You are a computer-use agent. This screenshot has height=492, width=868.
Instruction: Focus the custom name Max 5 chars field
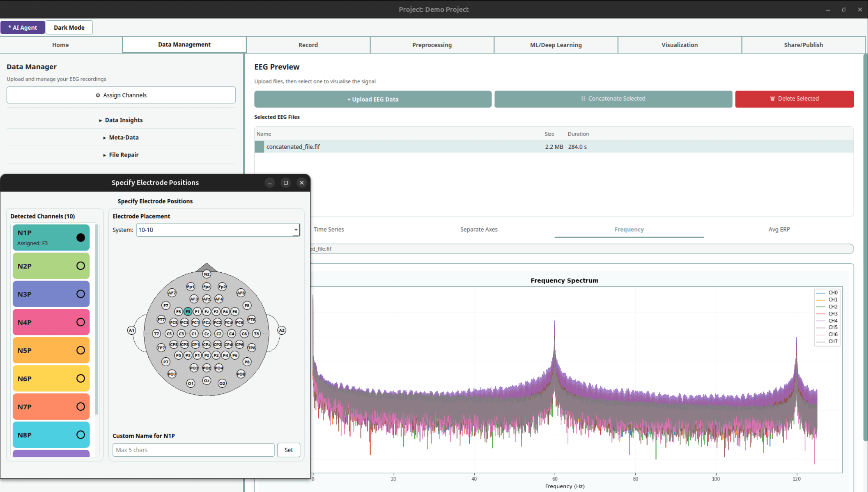pyautogui.click(x=193, y=450)
